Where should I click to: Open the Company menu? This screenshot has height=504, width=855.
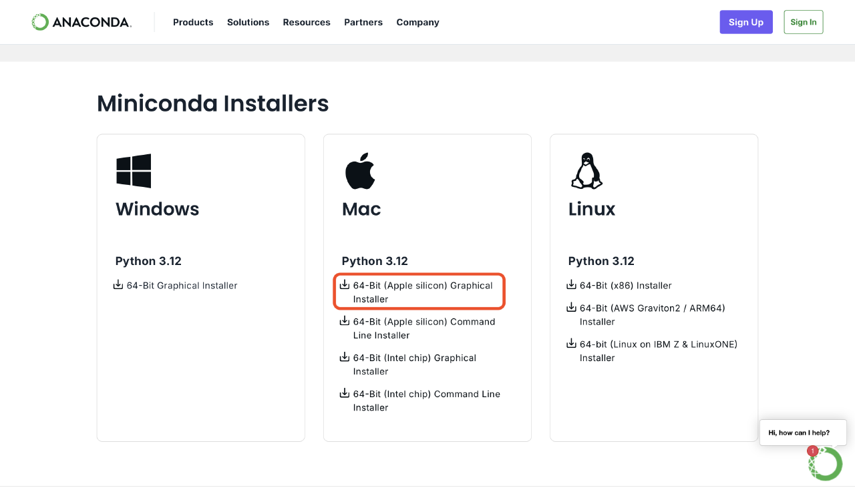coord(417,22)
